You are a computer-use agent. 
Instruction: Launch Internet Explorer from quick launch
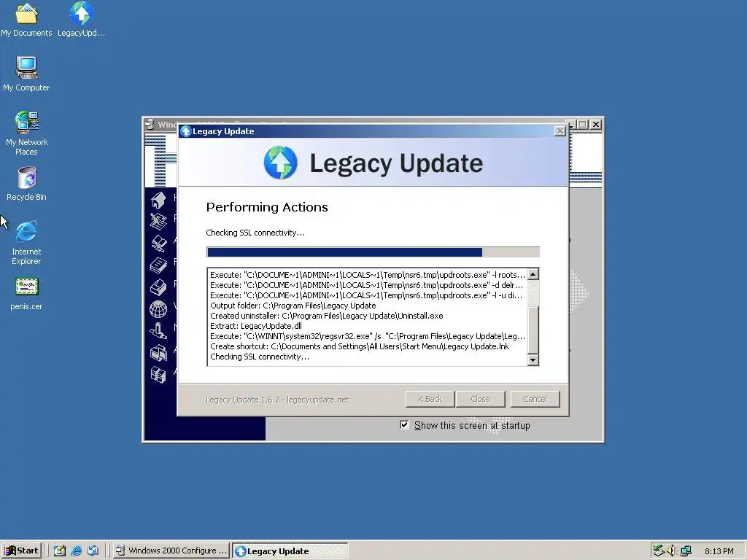76,551
